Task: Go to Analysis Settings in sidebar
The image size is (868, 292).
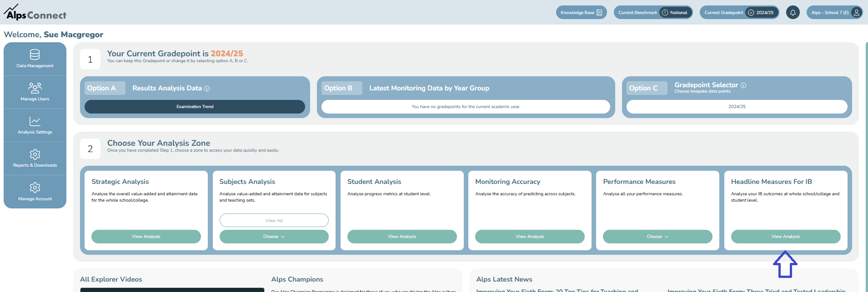Action: pos(35,125)
